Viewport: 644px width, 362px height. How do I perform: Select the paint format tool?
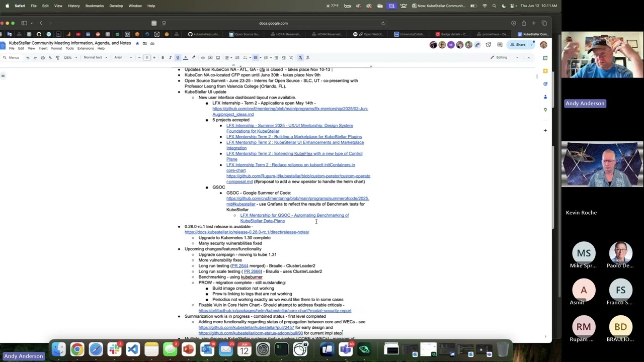click(x=57, y=57)
